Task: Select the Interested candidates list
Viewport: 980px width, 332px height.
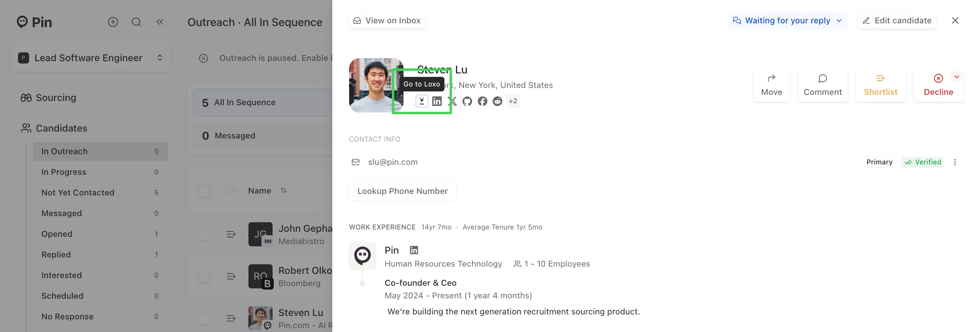Action: pos(100,275)
